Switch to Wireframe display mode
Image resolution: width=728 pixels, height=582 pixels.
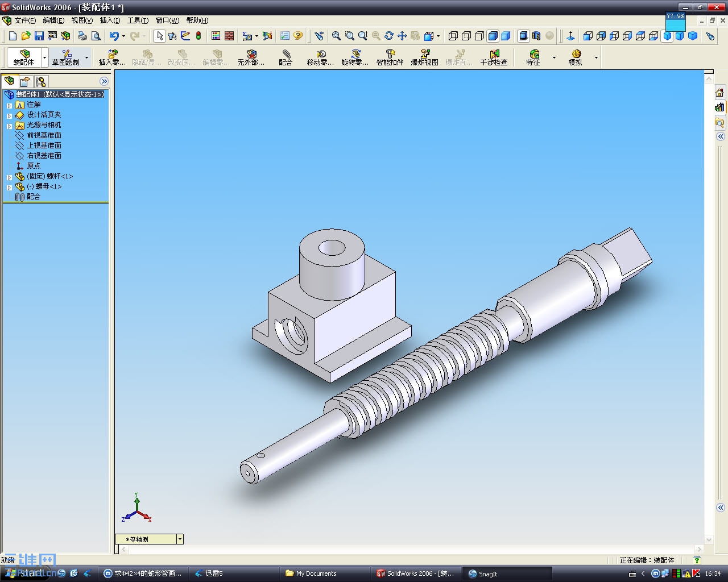[x=453, y=36]
